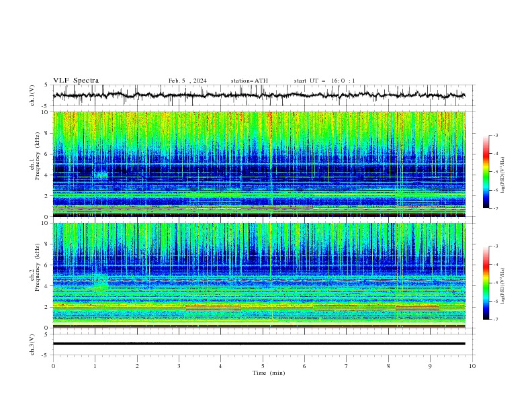The height and width of the screenshot is (411, 532).
Task: Click the "ch.1(V)" waveform axis label
Action: 32,95
